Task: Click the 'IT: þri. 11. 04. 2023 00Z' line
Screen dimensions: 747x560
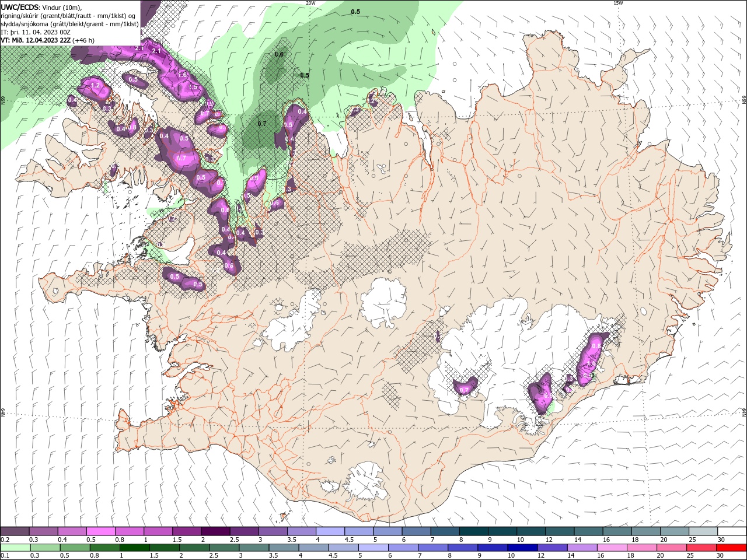Action: [36, 32]
